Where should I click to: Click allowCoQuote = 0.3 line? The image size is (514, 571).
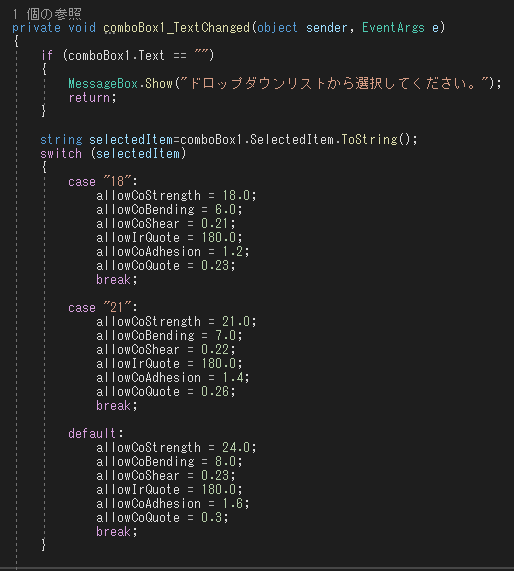coord(162,517)
